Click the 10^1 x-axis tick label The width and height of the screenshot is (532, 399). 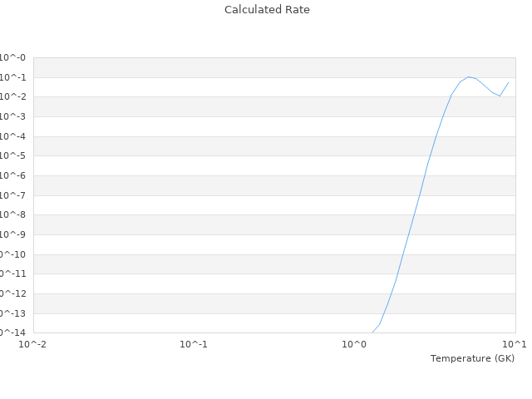pyautogui.click(x=514, y=344)
